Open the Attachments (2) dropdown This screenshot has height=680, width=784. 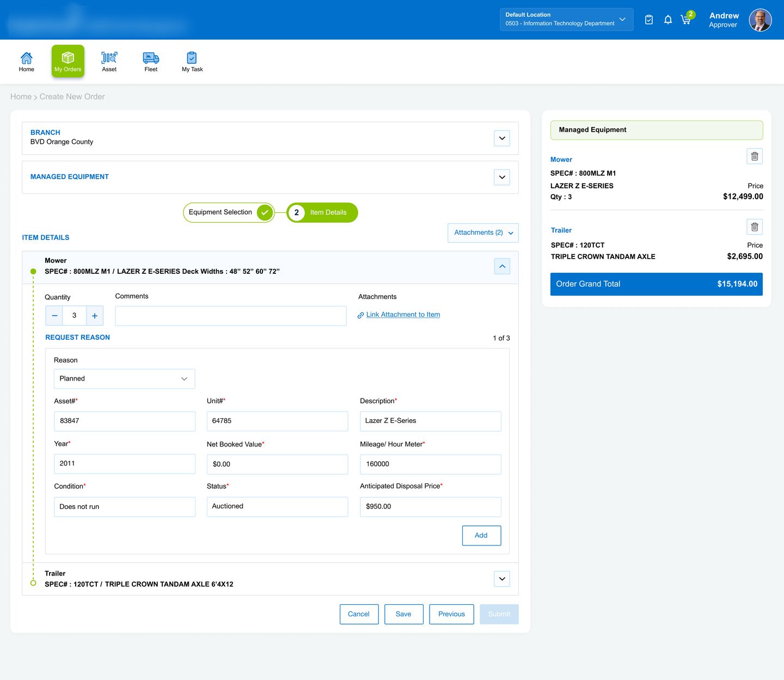click(483, 232)
